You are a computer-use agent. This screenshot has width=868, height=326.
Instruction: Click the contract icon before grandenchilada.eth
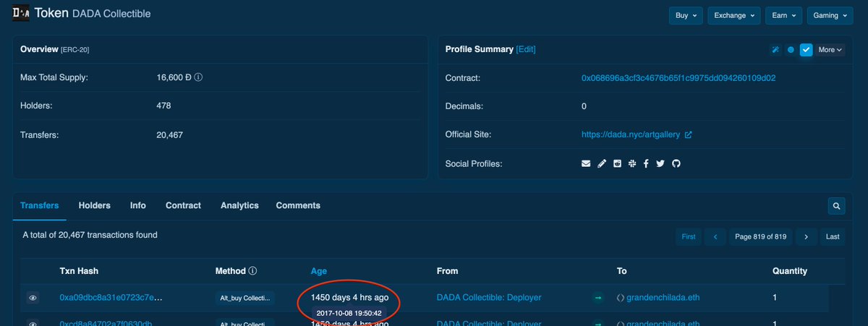(620, 298)
